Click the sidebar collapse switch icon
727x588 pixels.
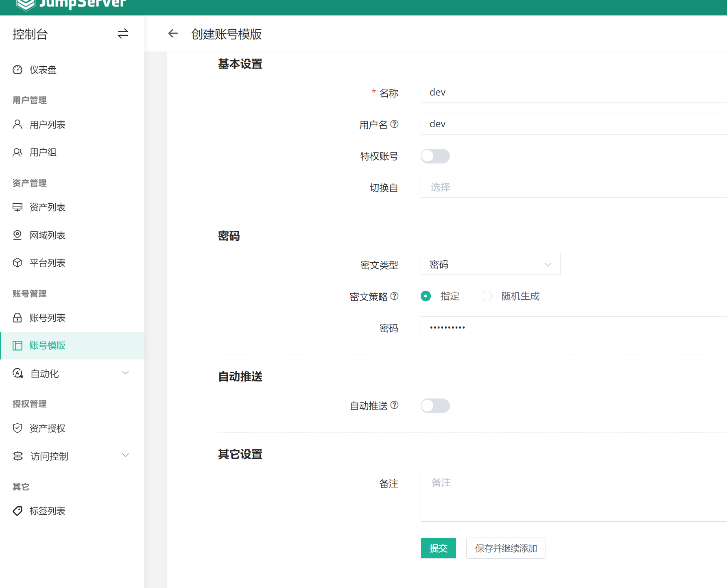pyautogui.click(x=122, y=34)
